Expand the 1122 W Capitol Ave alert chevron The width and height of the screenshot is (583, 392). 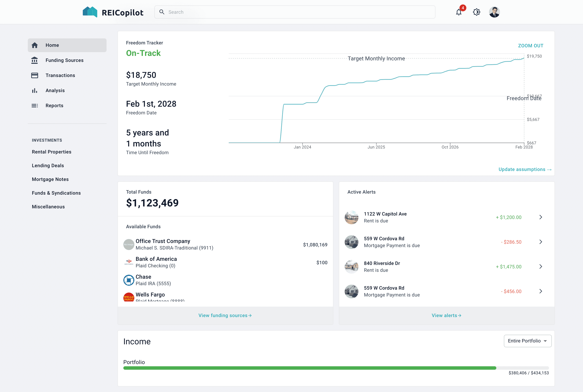pos(540,217)
